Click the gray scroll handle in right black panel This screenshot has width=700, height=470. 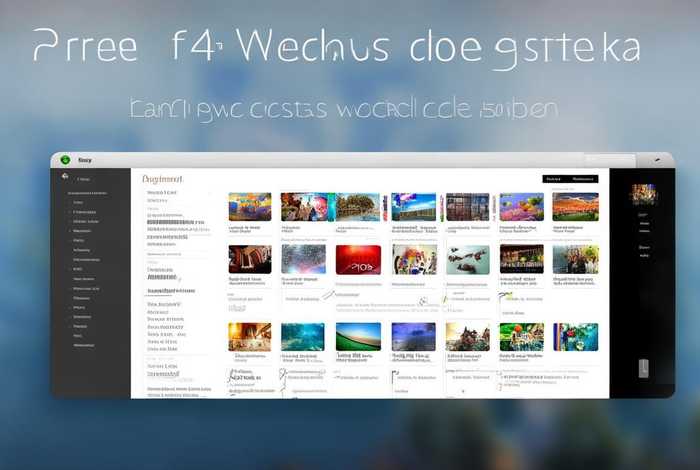pos(643,368)
